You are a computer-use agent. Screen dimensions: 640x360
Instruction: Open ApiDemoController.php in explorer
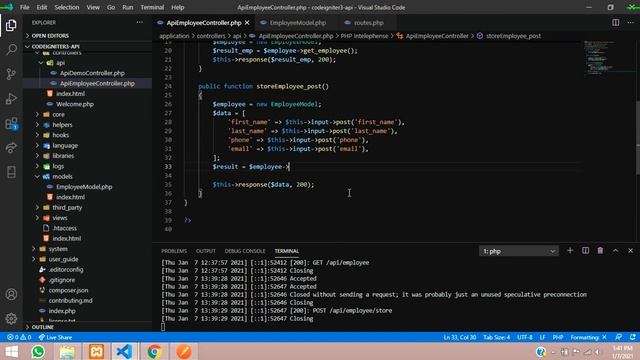92,73
